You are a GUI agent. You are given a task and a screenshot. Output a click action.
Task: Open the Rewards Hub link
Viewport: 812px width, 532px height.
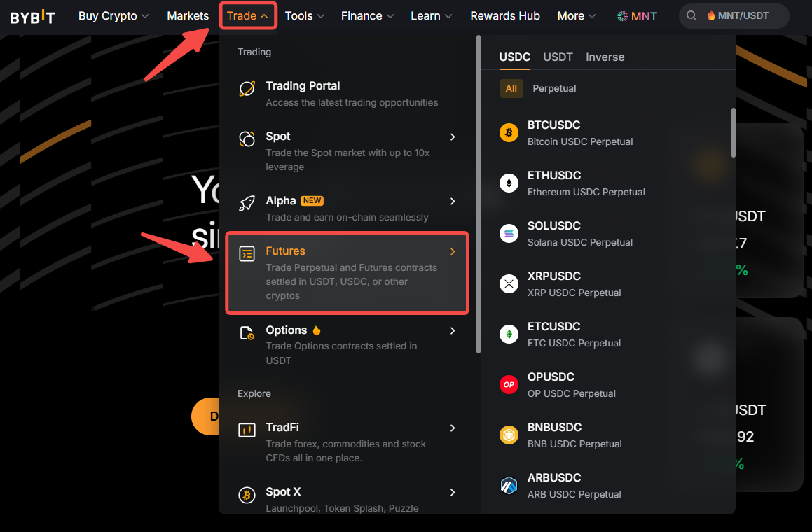[x=505, y=16]
